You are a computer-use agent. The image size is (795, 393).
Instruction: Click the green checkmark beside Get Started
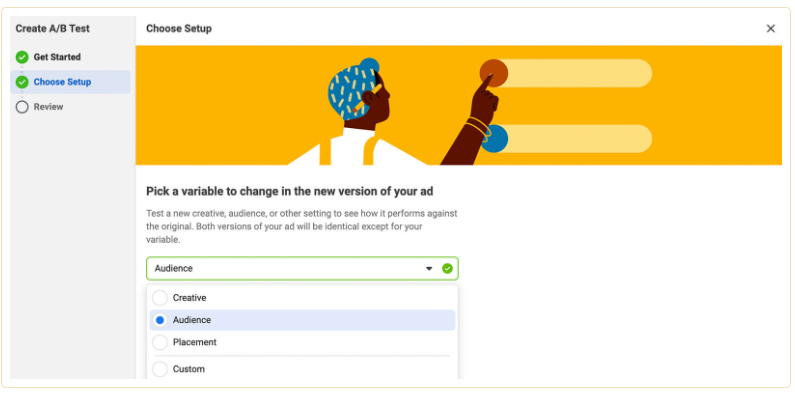[x=22, y=57]
